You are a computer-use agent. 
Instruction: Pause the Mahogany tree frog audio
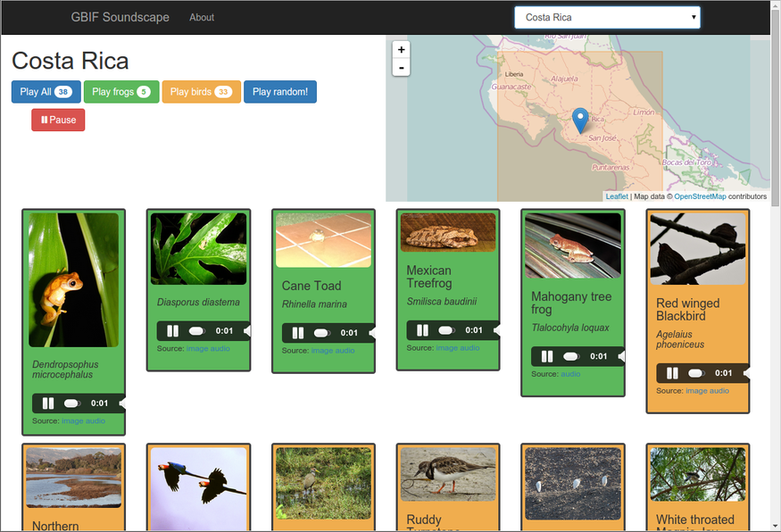tap(547, 356)
